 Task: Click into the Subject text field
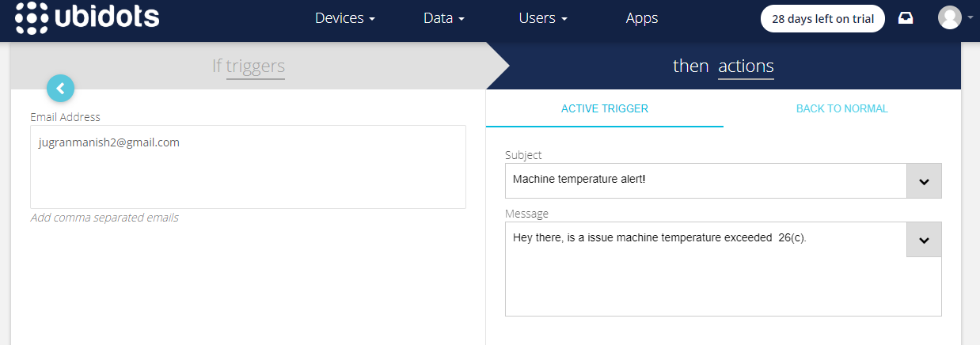pyautogui.click(x=706, y=180)
